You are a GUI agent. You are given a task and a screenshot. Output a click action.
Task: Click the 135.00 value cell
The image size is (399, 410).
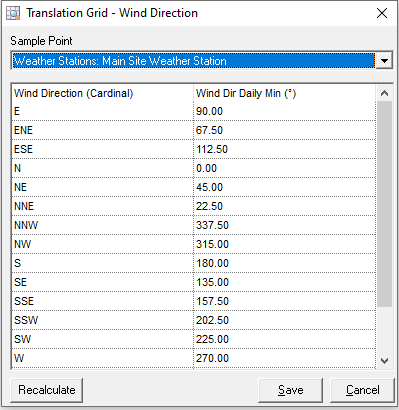[x=285, y=282]
